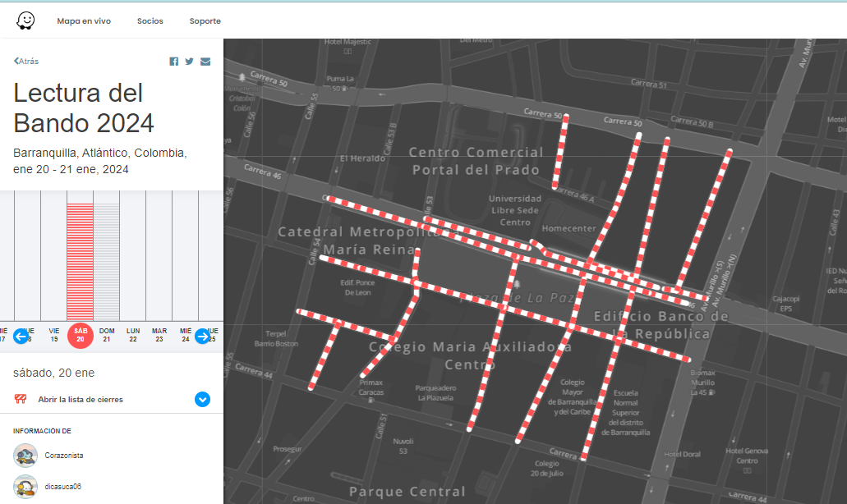Viewport: 847px width, 504px height.
Task: Share event on Twitter
Action: [189, 62]
